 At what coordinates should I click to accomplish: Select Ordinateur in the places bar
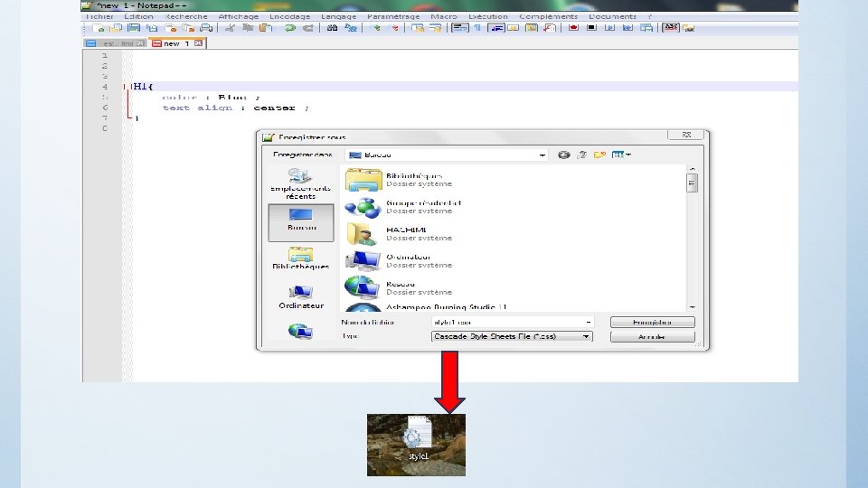tap(300, 297)
